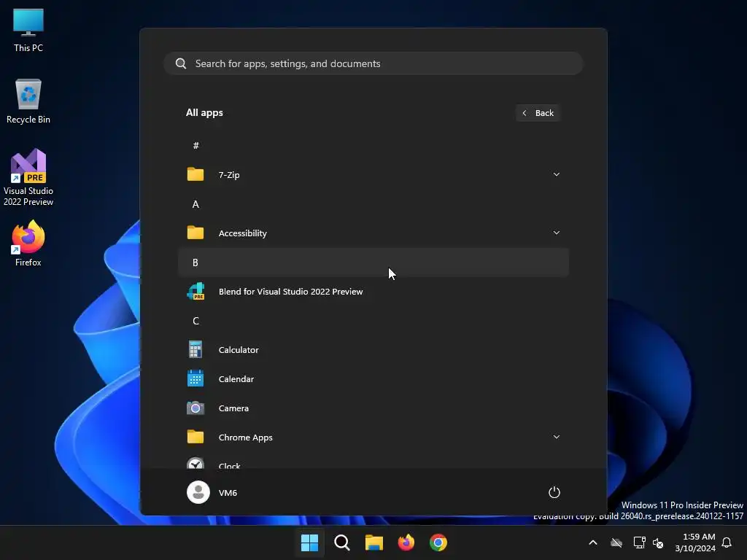This screenshot has width=747, height=560.
Task: Open Firefox from the taskbar
Action: pyautogui.click(x=406, y=542)
